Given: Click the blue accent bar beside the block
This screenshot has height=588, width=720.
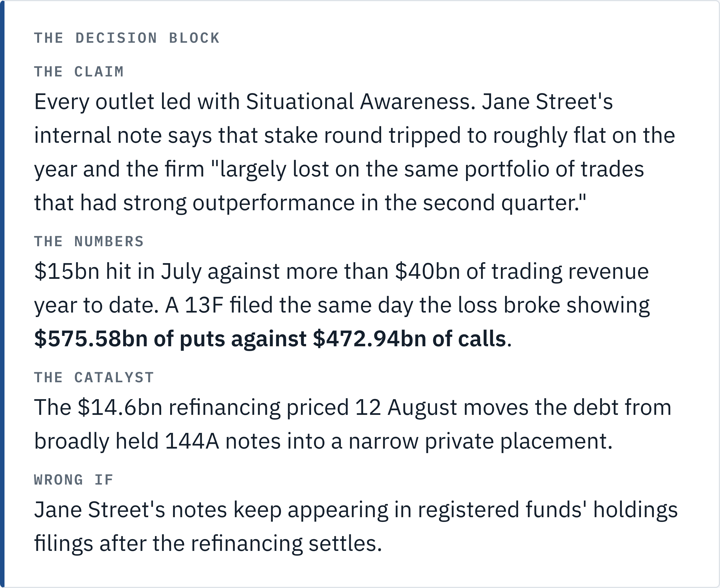Looking at the screenshot, I should [x=2, y=294].
